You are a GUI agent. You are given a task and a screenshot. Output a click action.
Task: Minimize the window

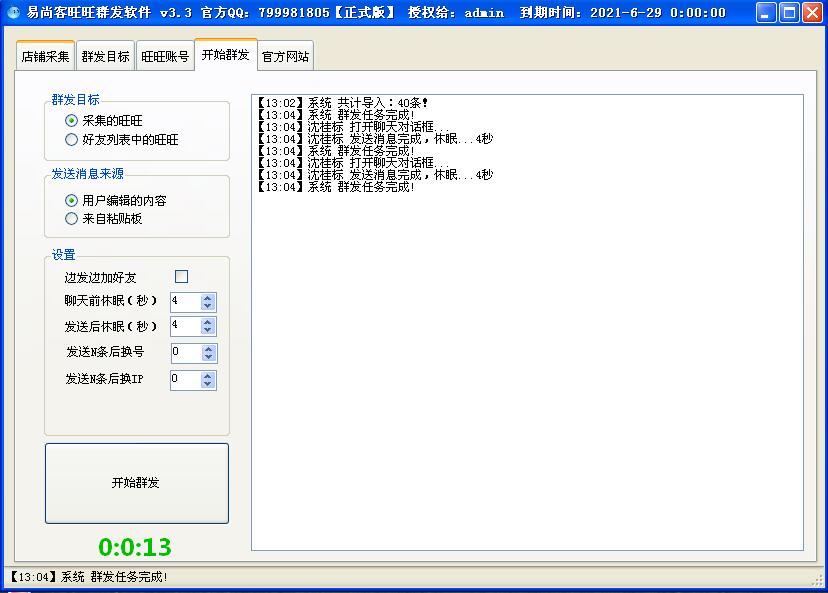pos(766,13)
